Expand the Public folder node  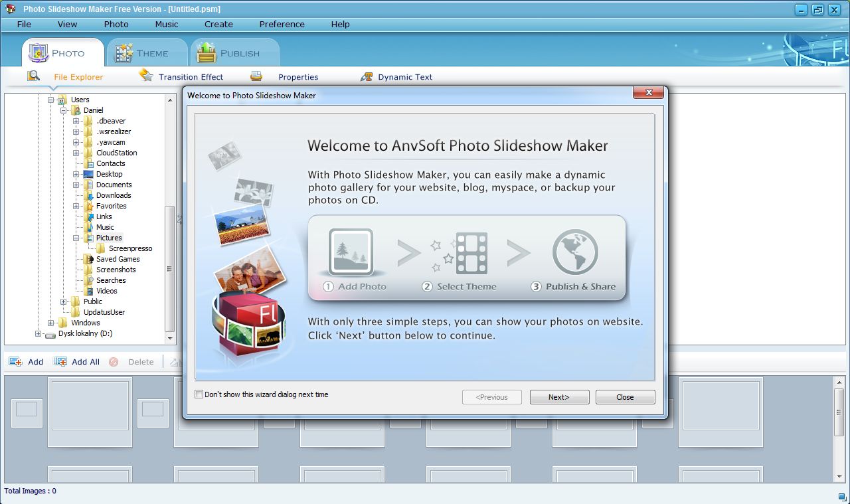(x=64, y=301)
